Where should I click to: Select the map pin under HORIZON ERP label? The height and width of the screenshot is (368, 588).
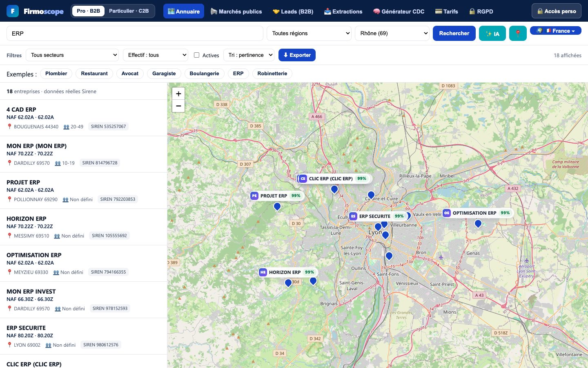pyautogui.click(x=288, y=283)
